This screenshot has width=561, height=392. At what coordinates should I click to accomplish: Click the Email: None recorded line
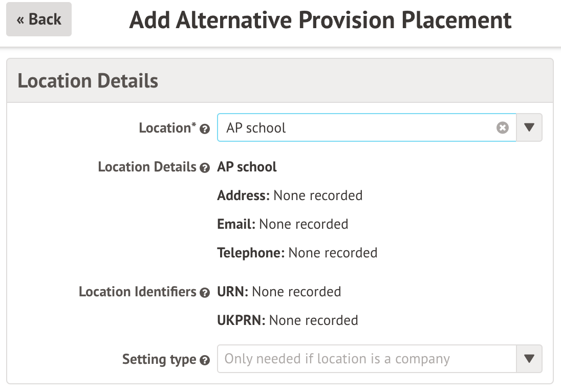[x=283, y=224]
